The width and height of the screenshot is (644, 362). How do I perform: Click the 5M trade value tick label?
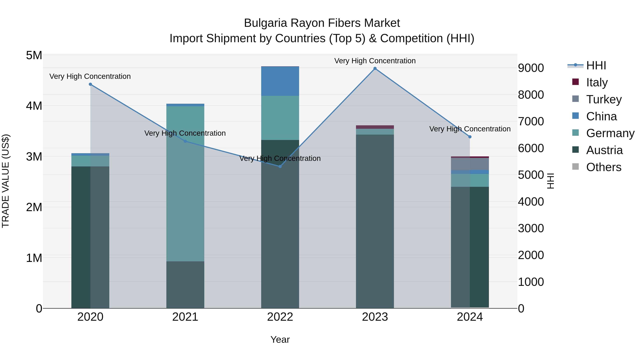[34, 55]
